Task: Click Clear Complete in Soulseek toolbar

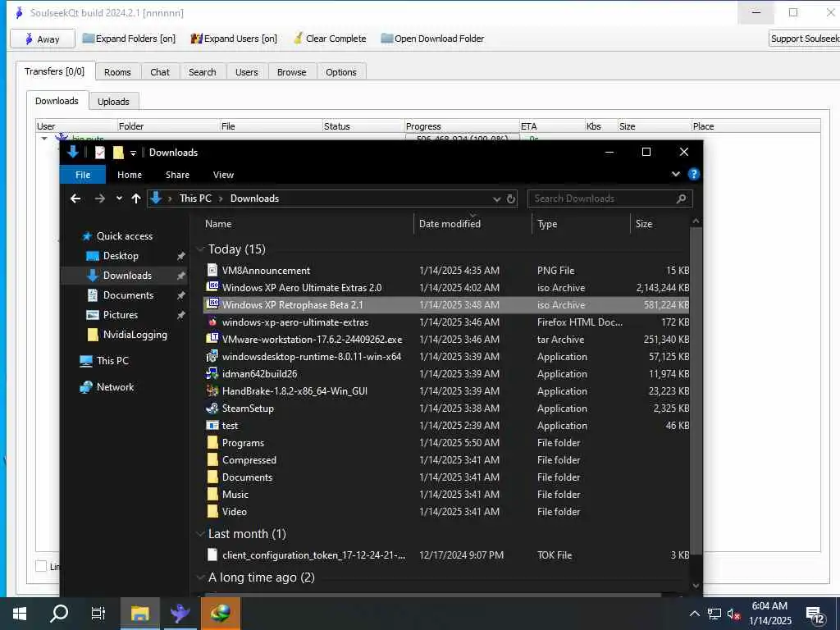Action: click(x=330, y=39)
